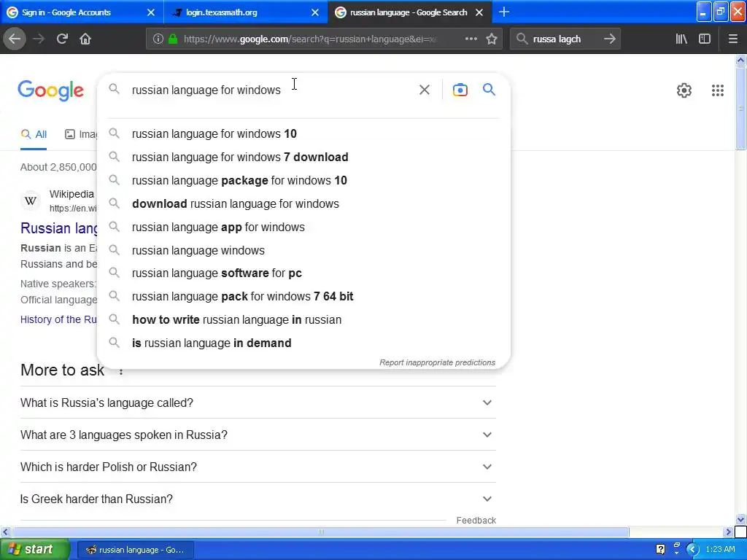This screenshot has height=560, width=747.
Task: Expand What are 3 languages spoken in Russia?
Action: pos(258,435)
